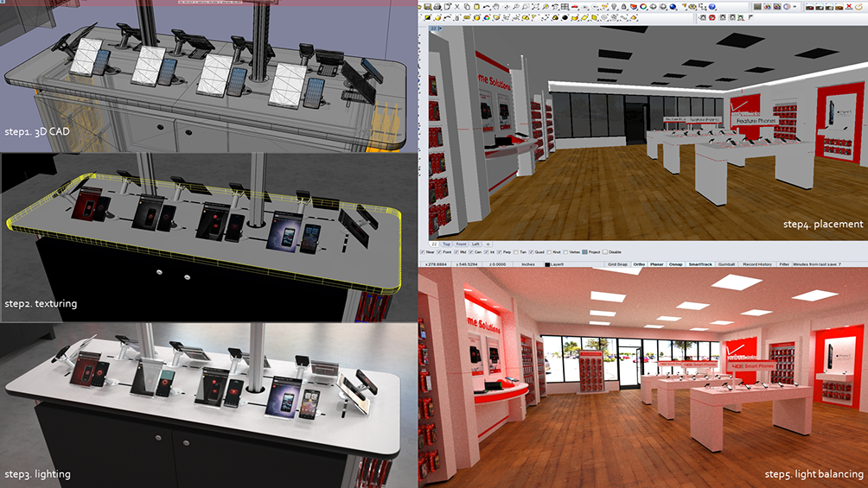Click the Save icon in the toolbar

[x=428, y=7]
